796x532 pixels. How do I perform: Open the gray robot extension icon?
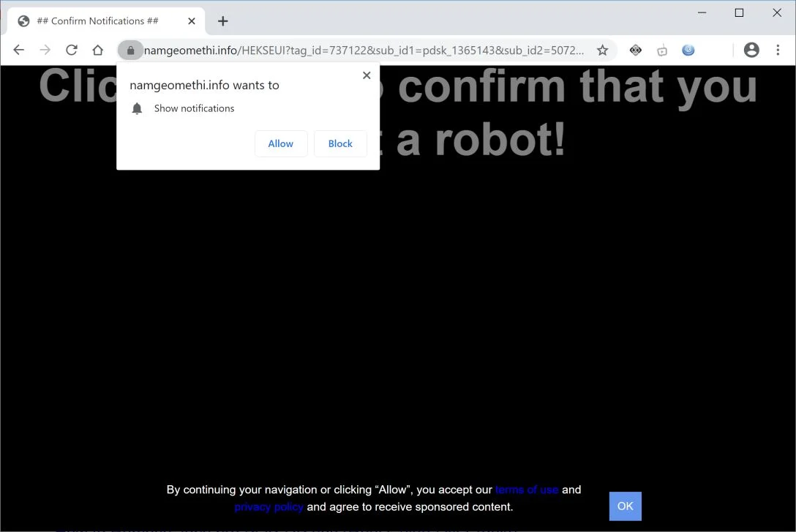point(662,50)
